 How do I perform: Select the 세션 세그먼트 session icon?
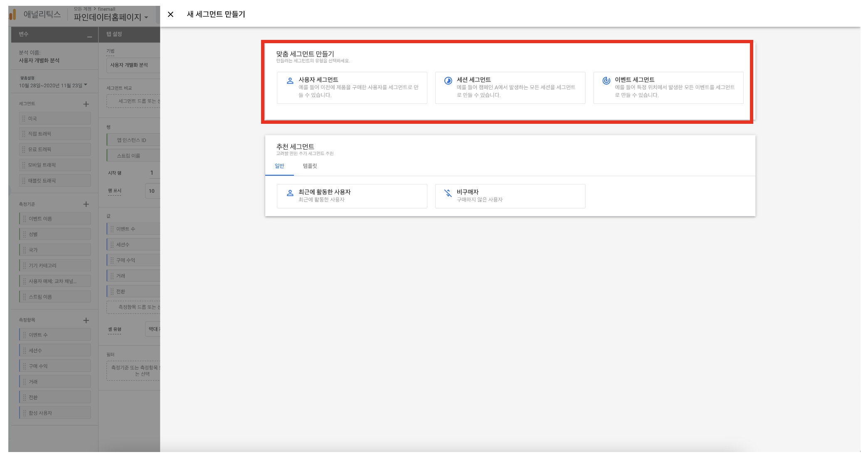pos(448,81)
